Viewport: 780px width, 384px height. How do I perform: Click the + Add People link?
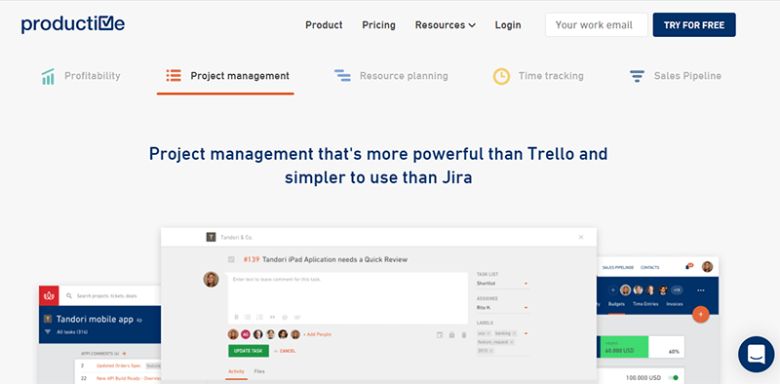317,335
